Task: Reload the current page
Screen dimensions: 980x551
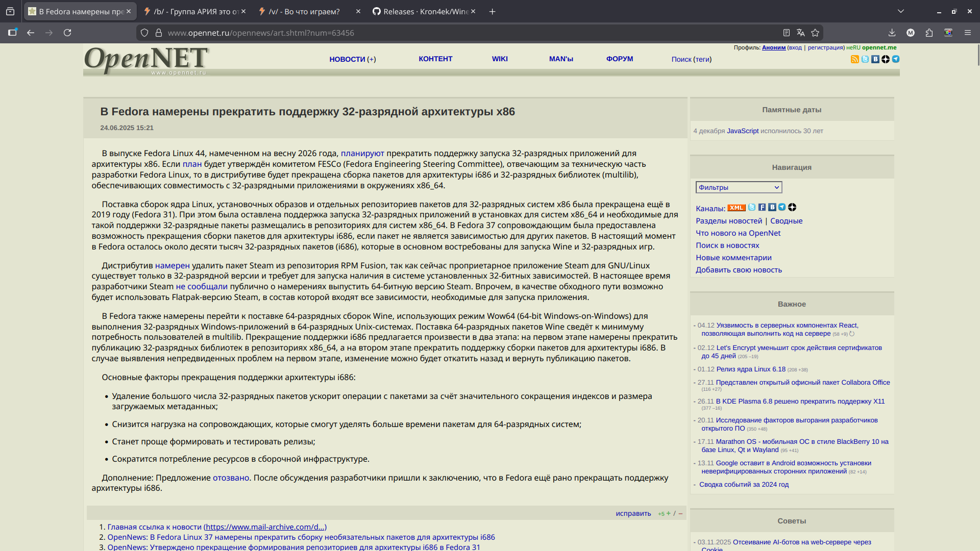Action: click(x=67, y=33)
